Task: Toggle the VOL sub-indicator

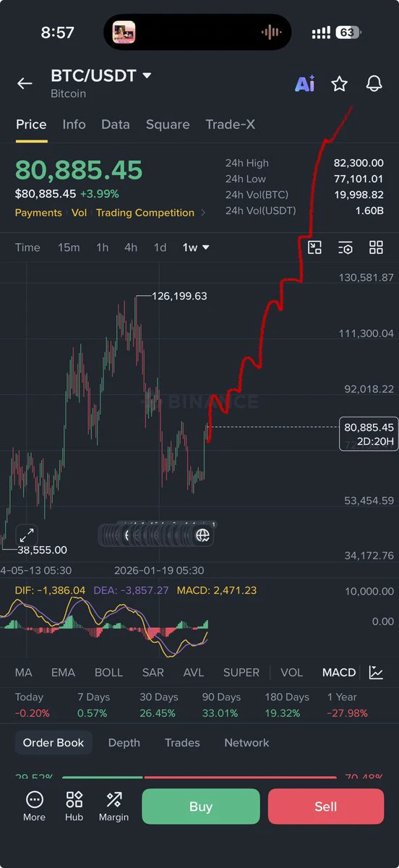Action: click(291, 672)
